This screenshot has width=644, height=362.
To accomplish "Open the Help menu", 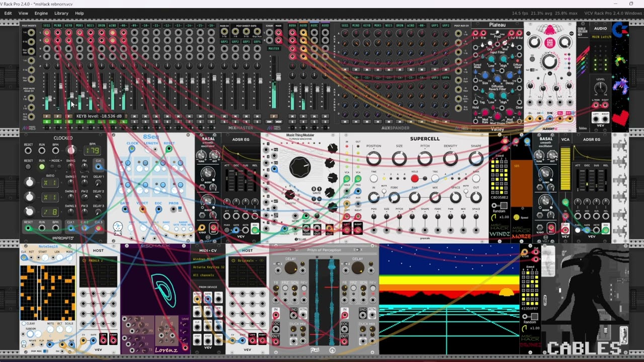I will click(x=79, y=13).
